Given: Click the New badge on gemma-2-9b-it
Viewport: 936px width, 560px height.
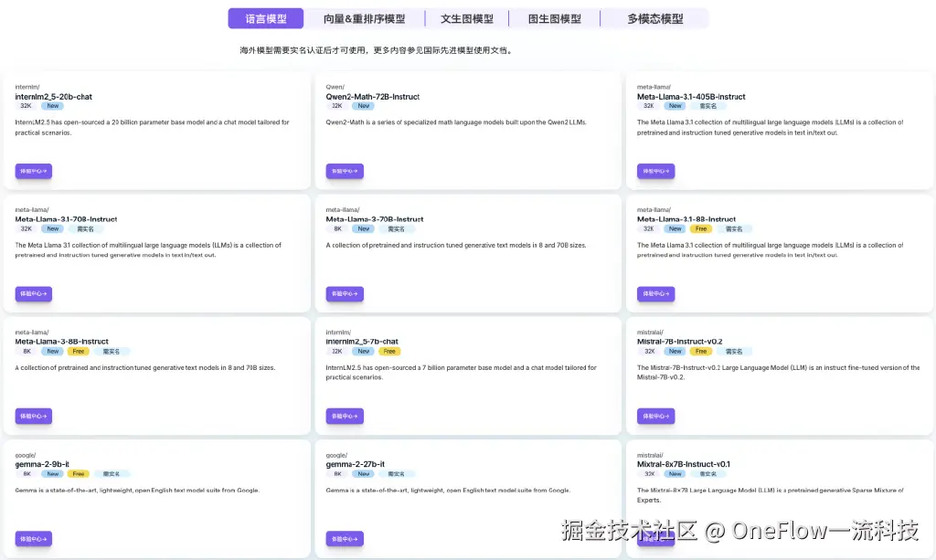Looking at the screenshot, I should click(x=52, y=474).
